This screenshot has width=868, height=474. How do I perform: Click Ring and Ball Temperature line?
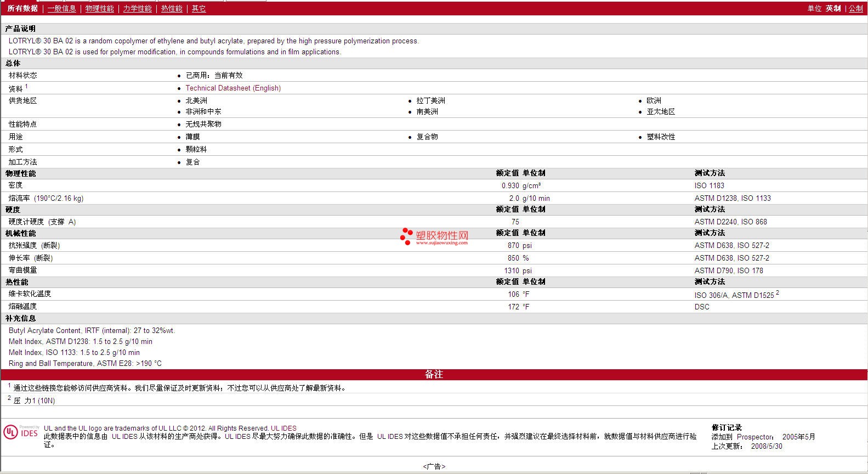(x=85, y=364)
